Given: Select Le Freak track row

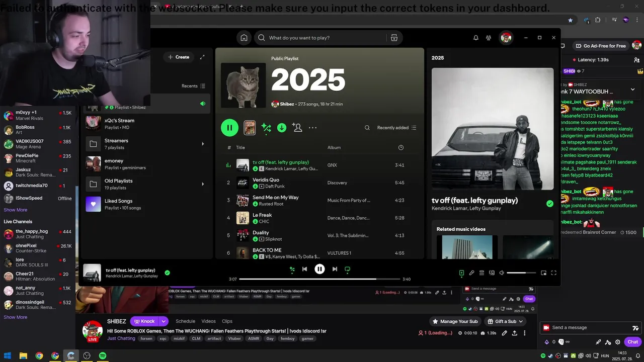Looking at the screenshot, I should (320, 218).
